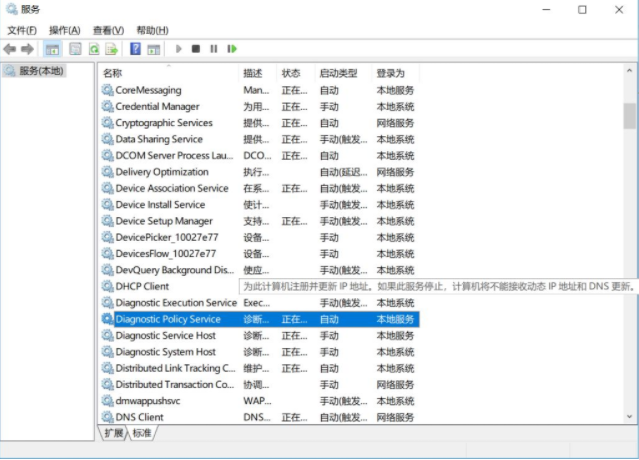Click the refresh toolbar icon

[x=95, y=49]
